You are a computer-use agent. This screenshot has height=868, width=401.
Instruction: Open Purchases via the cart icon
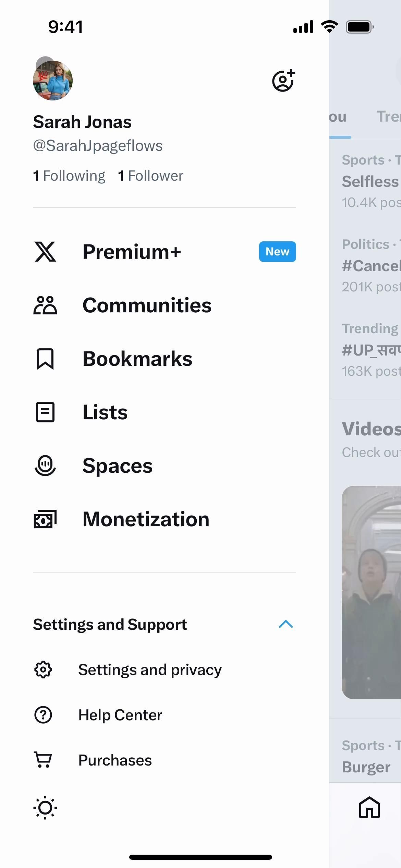point(43,760)
